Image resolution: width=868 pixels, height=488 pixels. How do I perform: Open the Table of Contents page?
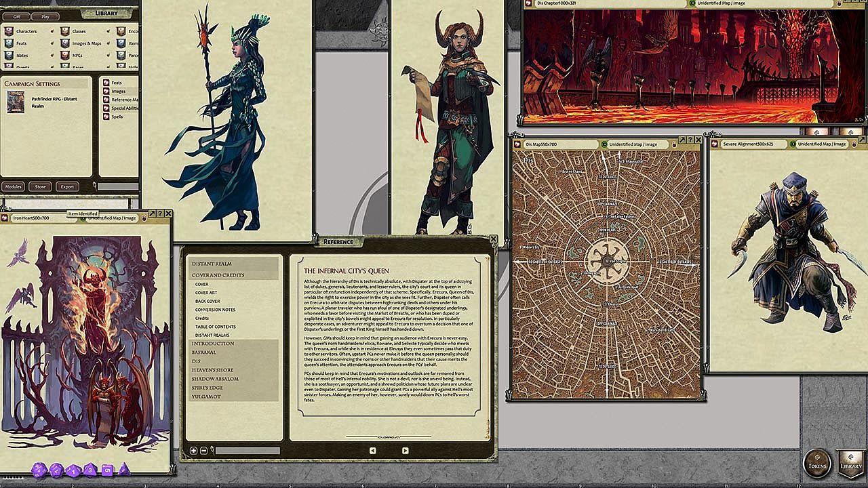point(216,327)
